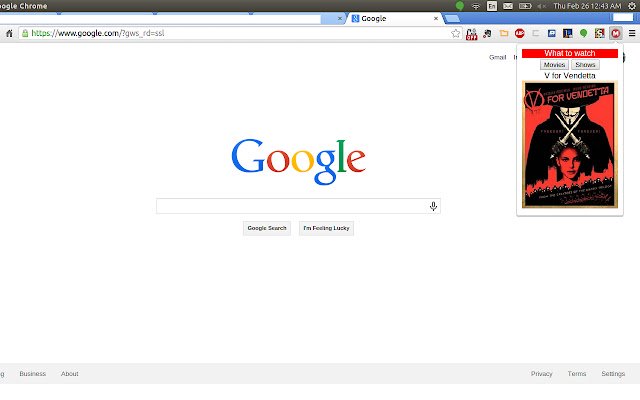Open the En keyboard language indicator

pos(492,6)
